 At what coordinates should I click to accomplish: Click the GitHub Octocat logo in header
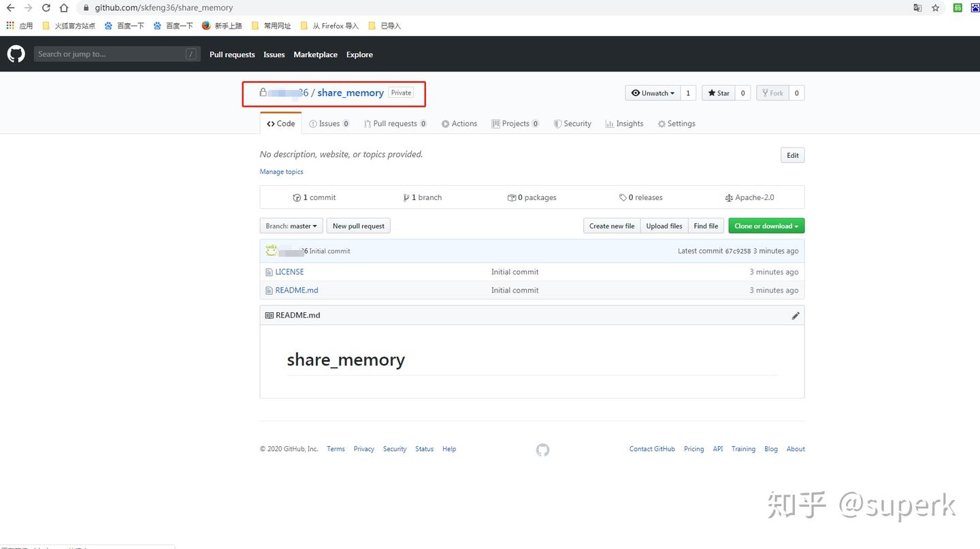coord(16,54)
